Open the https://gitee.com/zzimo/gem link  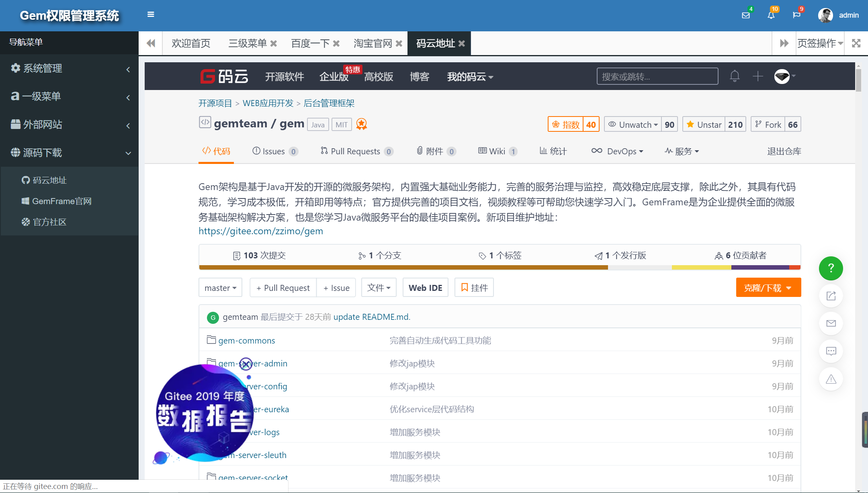[261, 231]
